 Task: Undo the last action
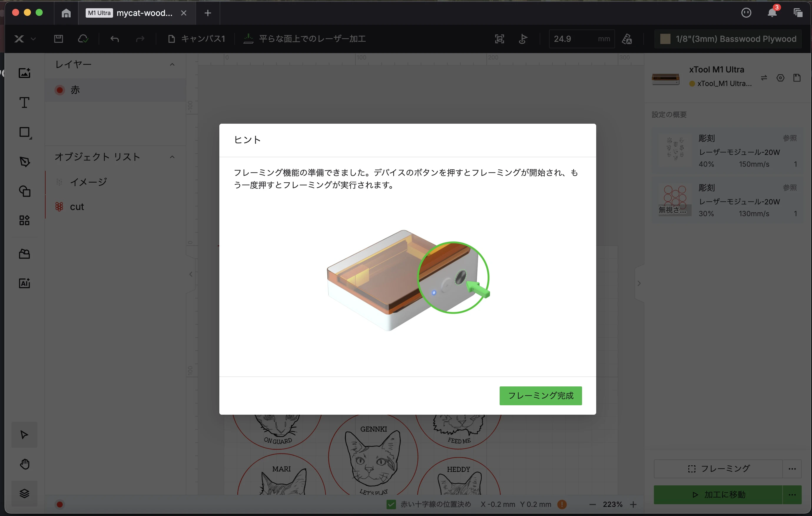[x=115, y=39]
